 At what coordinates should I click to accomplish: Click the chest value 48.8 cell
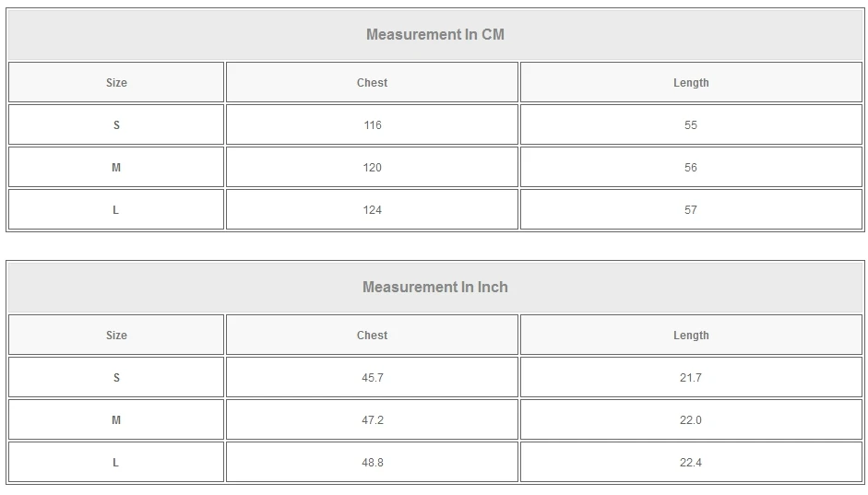pyautogui.click(x=372, y=463)
